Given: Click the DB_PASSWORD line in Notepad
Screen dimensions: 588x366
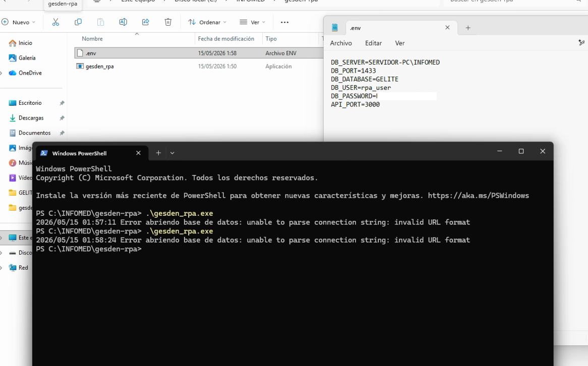Looking at the screenshot, I should (x=355, y=96).
